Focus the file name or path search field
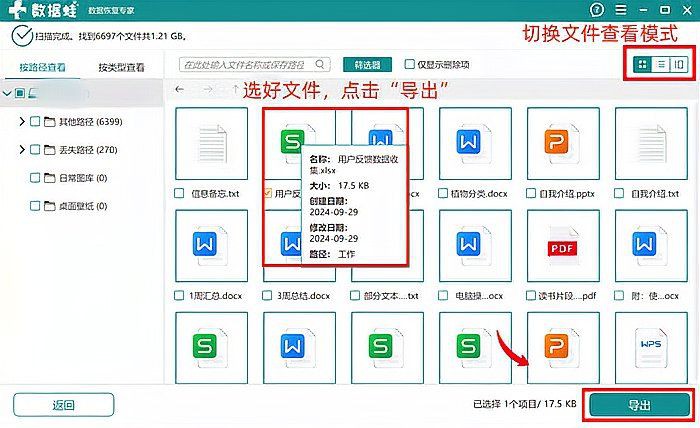This screenshot has height=428, width=700. [255, 64]
